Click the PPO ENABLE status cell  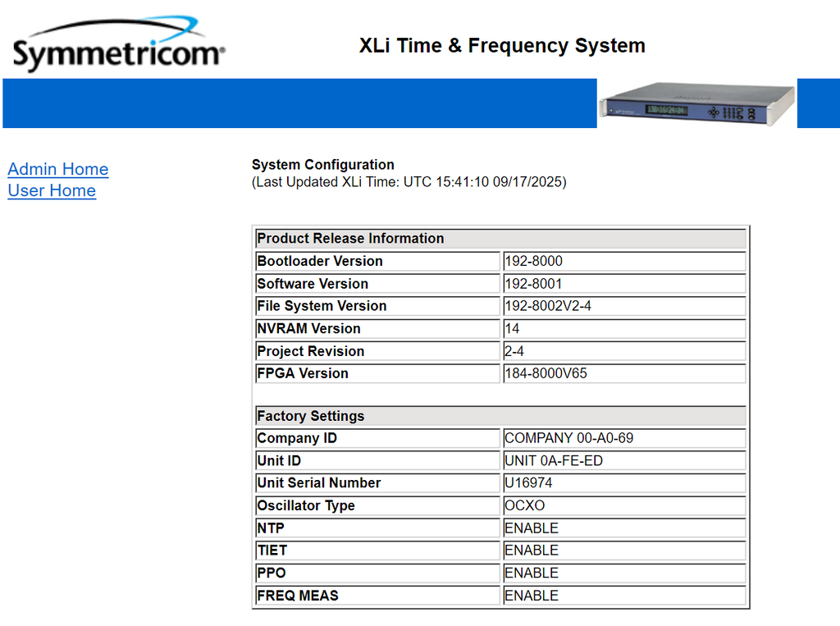pos(624,573)
